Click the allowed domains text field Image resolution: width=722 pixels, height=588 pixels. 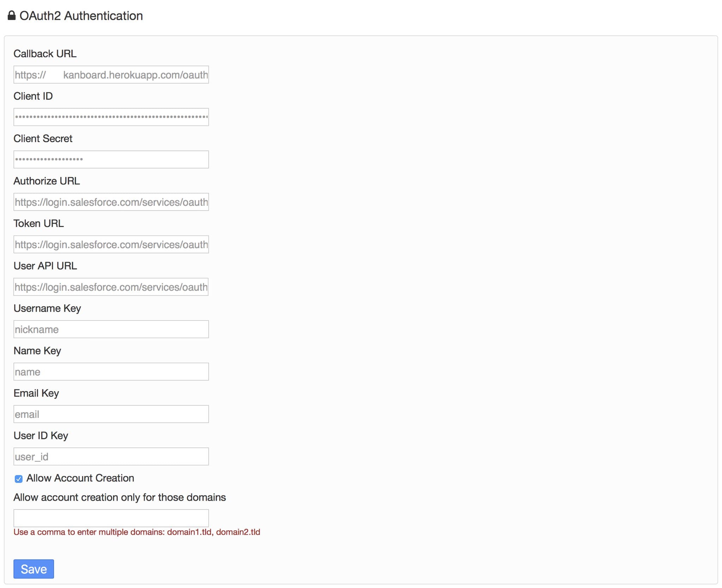point(111,518)
